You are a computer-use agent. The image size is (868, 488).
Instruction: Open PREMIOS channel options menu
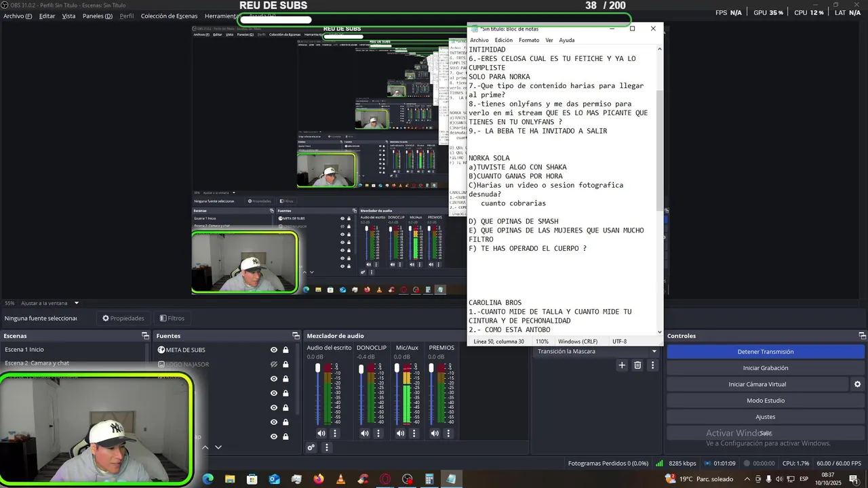(448, 433)
